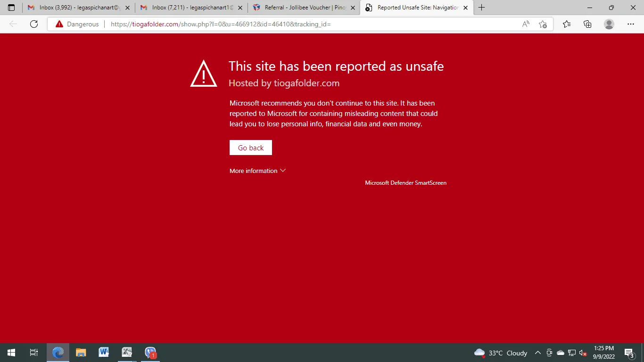This screenshot has height=362, width=644.
Task: Click the muted volume tray icon
Action: tap(583, 353)
